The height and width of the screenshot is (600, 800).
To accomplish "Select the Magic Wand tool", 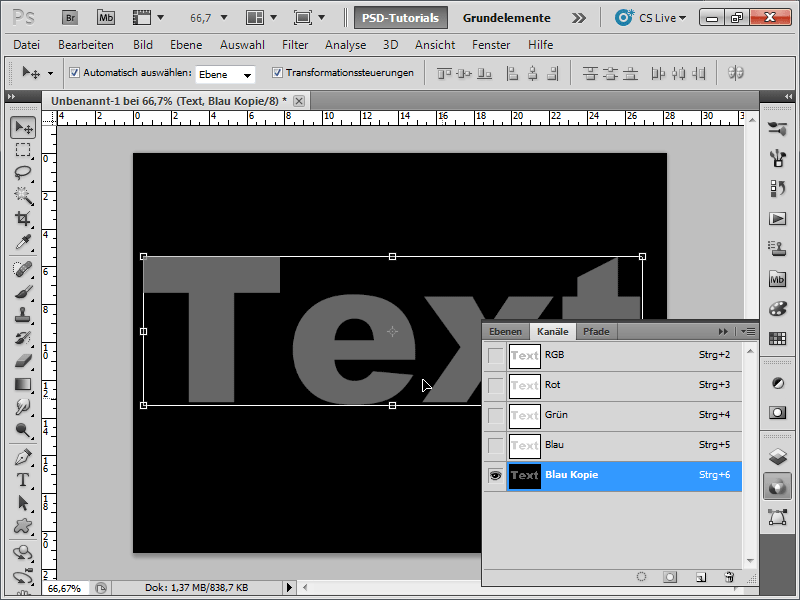I will pos(23,195).
